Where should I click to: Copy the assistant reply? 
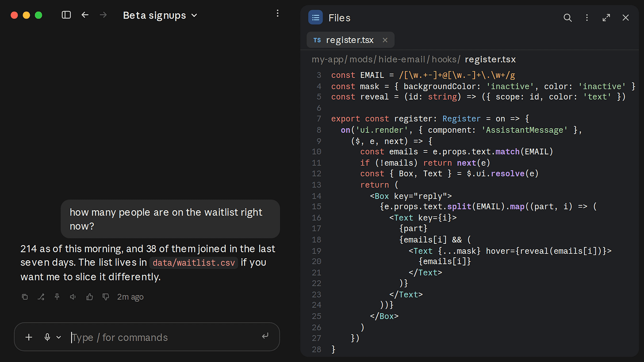point(25,297)
